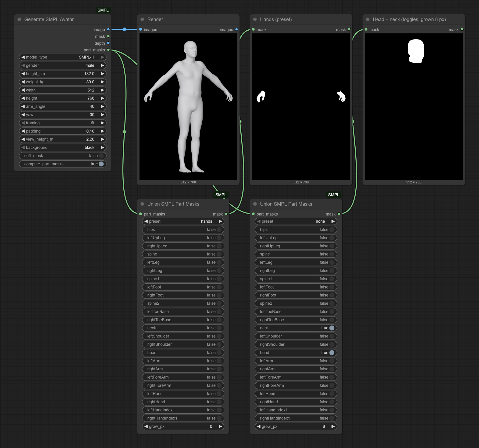
Task: Open the preset hands selector
Action: 183,221
